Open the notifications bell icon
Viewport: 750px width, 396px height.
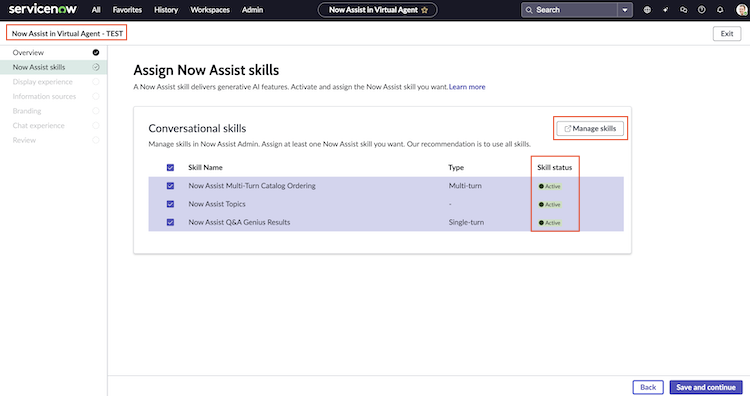(x=720, y=10)
